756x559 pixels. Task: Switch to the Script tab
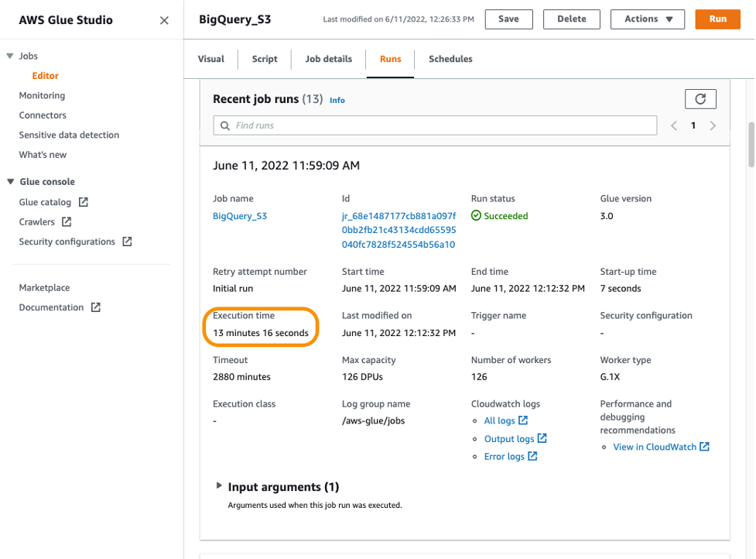[x=265, y=59]
